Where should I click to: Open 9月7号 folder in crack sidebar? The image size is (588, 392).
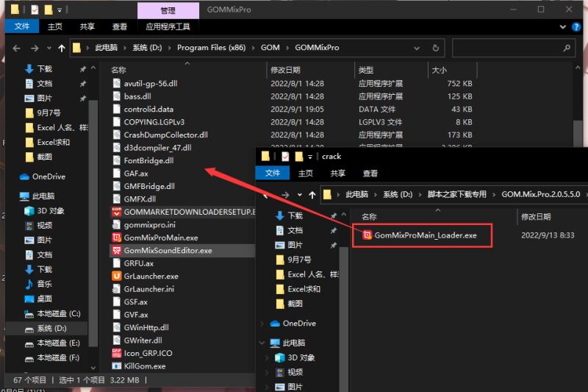pos(293,260)
